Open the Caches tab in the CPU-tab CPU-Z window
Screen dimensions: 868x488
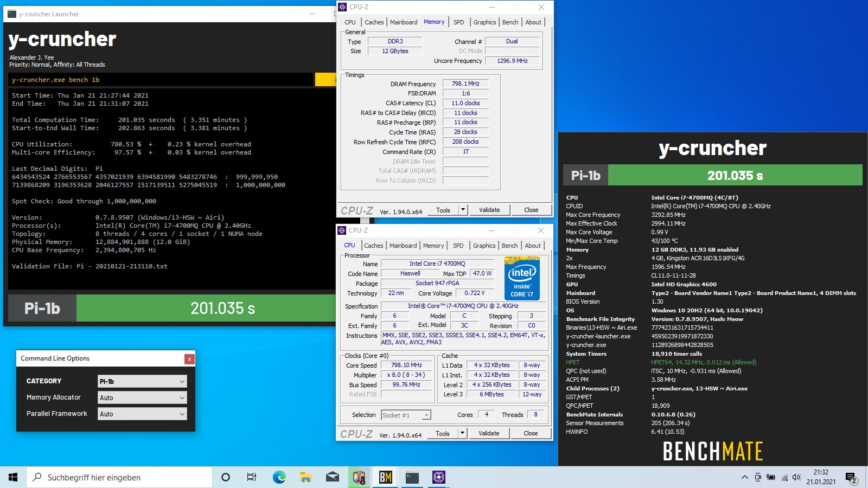coord(374,246)
